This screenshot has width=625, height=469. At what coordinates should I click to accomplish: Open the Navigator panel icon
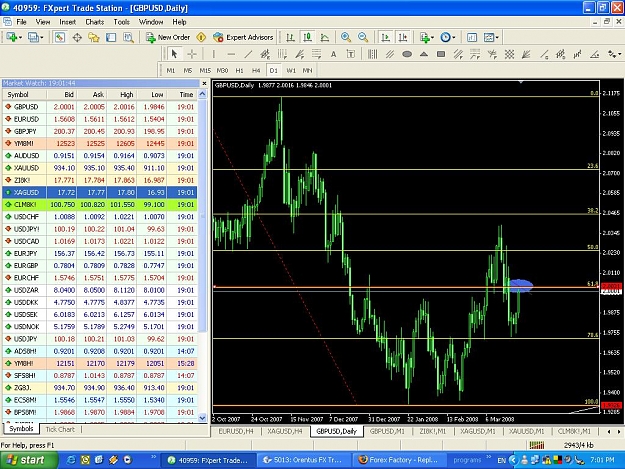tap(94, 37)
